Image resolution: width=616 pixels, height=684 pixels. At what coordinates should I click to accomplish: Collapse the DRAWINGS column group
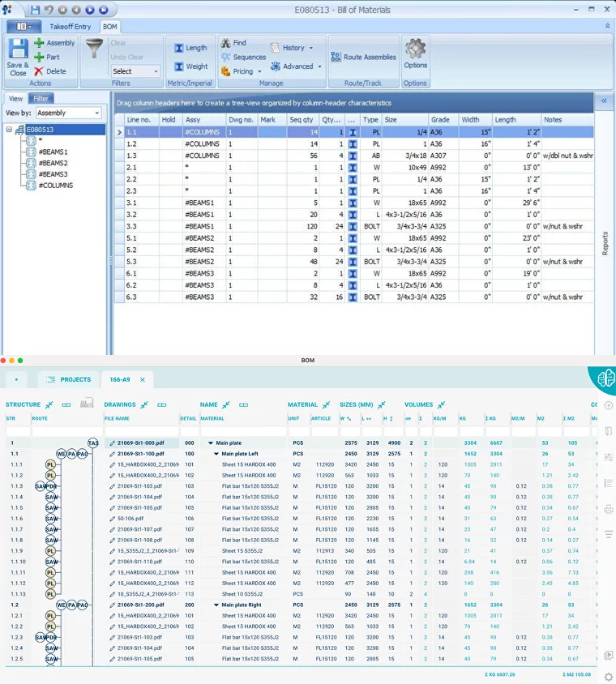[144, 405]
